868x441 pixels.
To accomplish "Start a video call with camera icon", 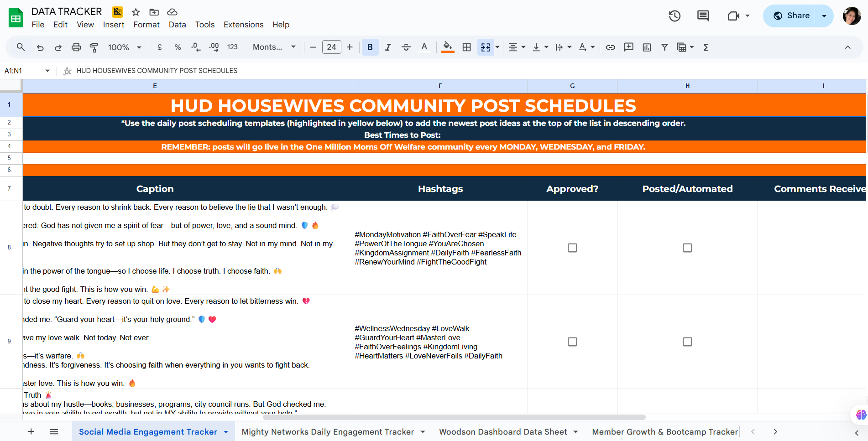I will pyautogui.click(x=733, y=16).
